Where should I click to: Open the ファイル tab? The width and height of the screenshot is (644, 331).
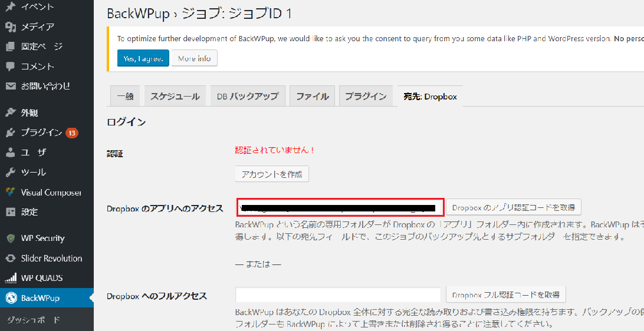pyautogui.click(x=312, y=96)
